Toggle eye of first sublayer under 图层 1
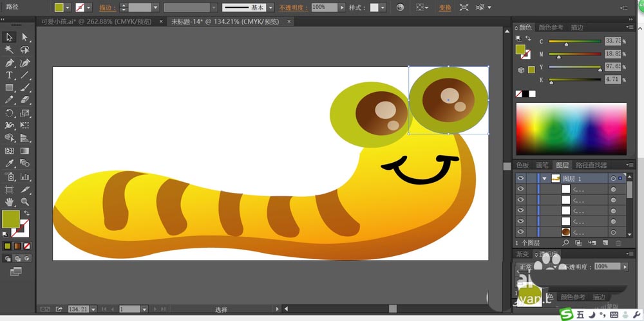The image size is (644, 321). (521, 189)
